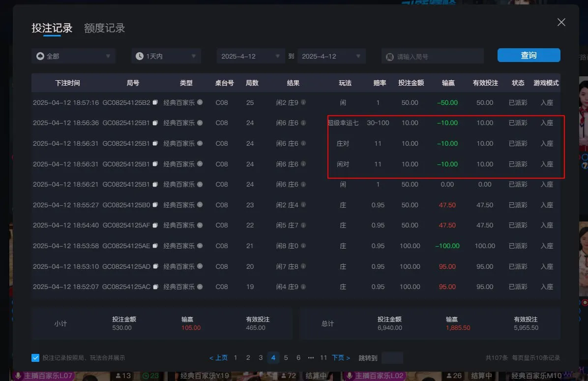Click the green countdown icon showing 23
Image resolution: width=588 pixels, height=381 pixels.
point(146,376)
